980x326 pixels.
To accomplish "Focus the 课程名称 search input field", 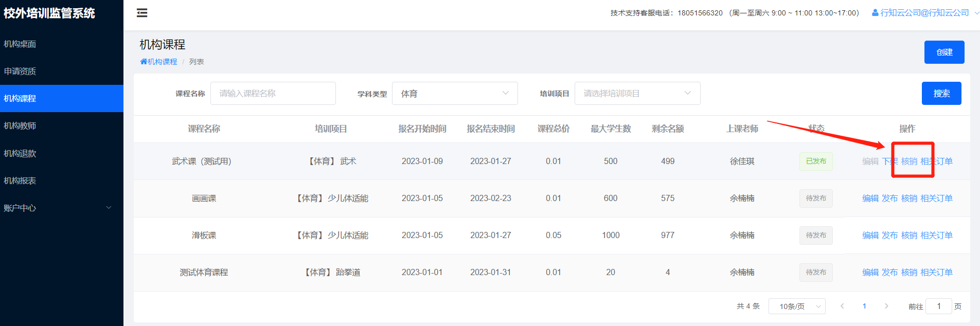I will tap(273, 94).
